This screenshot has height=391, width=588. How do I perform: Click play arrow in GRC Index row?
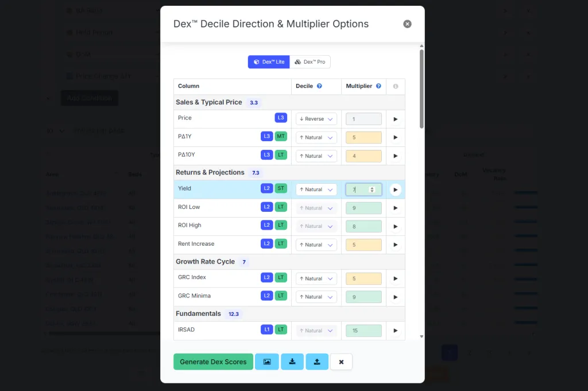click(x=395, y=278)
